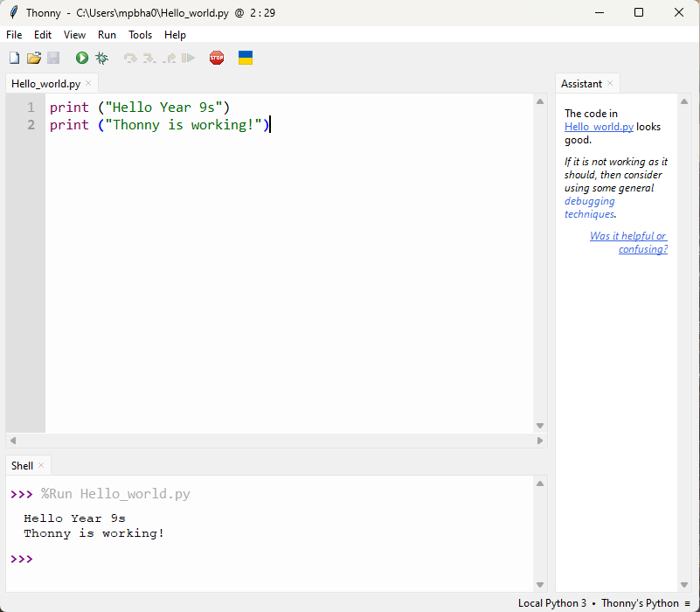The width and height of the screenshot is (700, 612).
Task: Close the Shell tab
Action: 41,465
